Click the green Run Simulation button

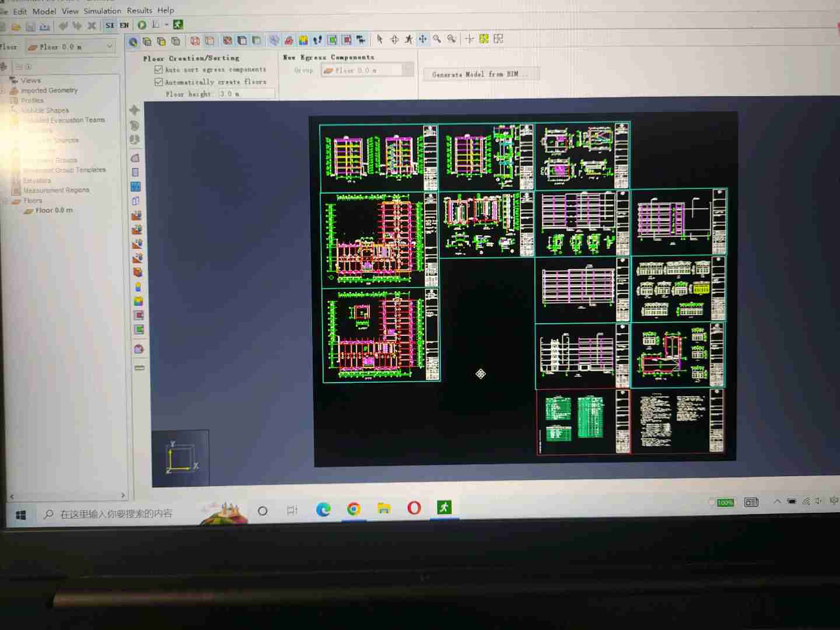click(142, 24)
